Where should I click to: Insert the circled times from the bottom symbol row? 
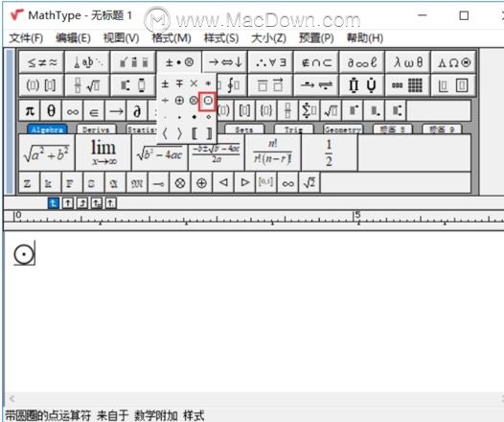pyautogui.click(x=180, y=183)
